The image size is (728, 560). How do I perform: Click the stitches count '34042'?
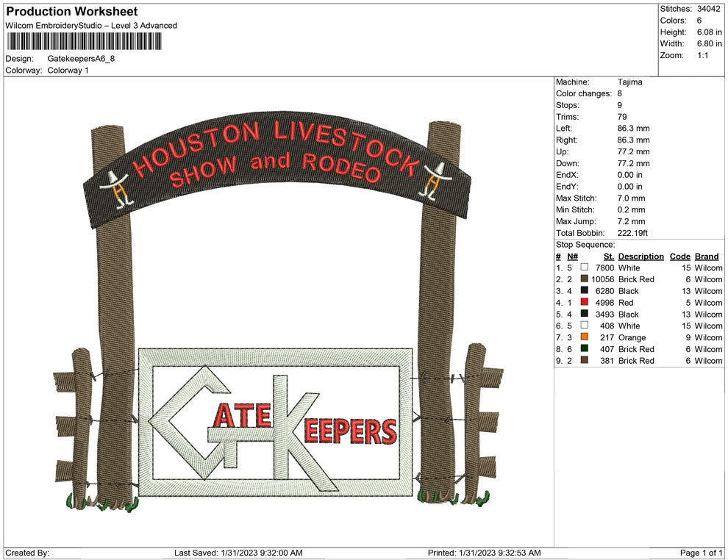709,9
